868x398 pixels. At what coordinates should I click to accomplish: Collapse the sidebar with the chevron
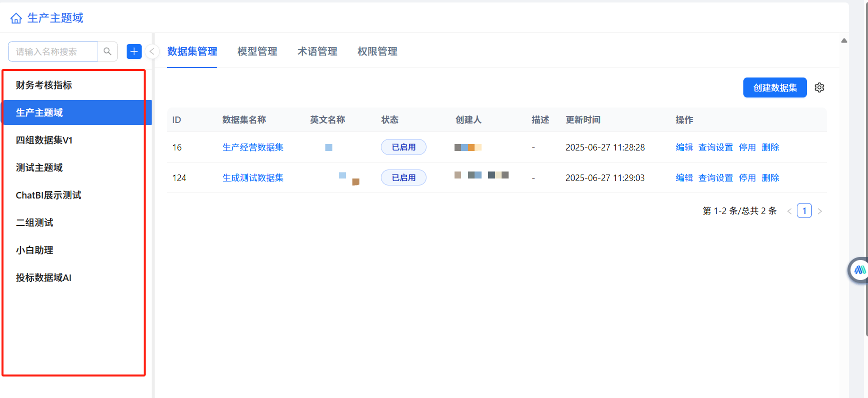tap(152, 51)
